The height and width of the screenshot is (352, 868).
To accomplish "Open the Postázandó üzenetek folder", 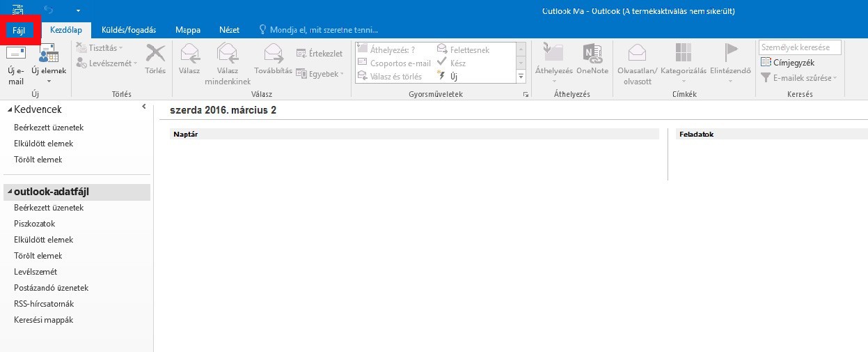I will [51, 288].
